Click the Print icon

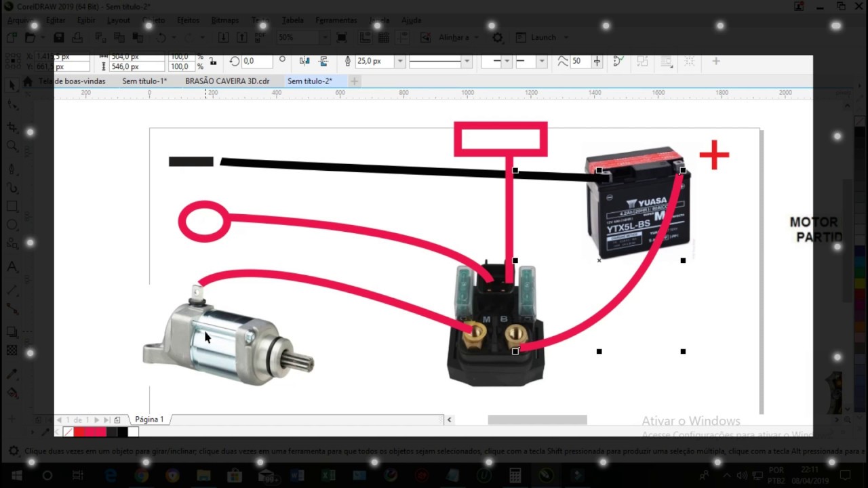pyautogui.click(x=77, y=37)
